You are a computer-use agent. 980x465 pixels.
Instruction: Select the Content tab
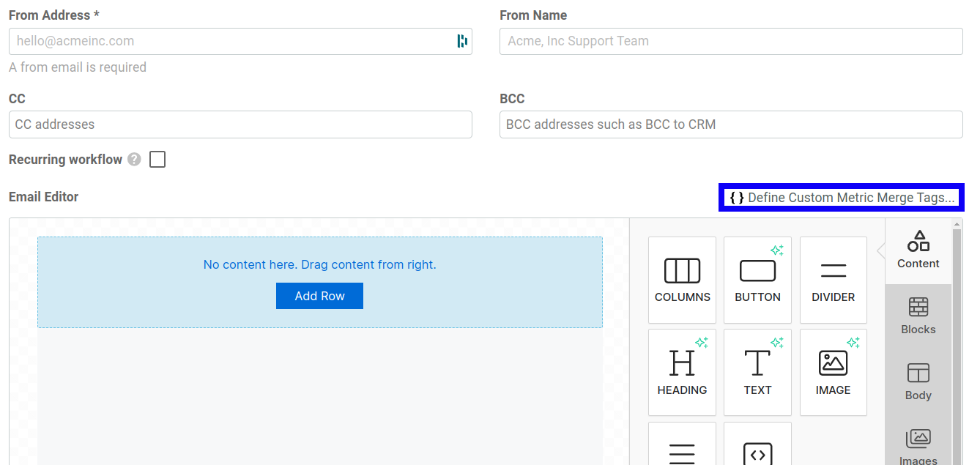(918, 250)
